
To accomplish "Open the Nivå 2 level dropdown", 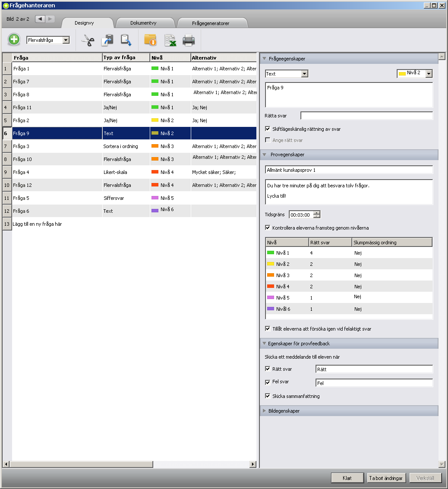I will click(429, 74).
